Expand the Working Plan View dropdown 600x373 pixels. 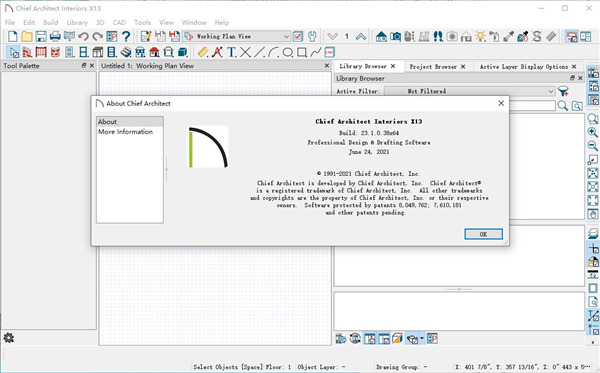click(286, 36)
